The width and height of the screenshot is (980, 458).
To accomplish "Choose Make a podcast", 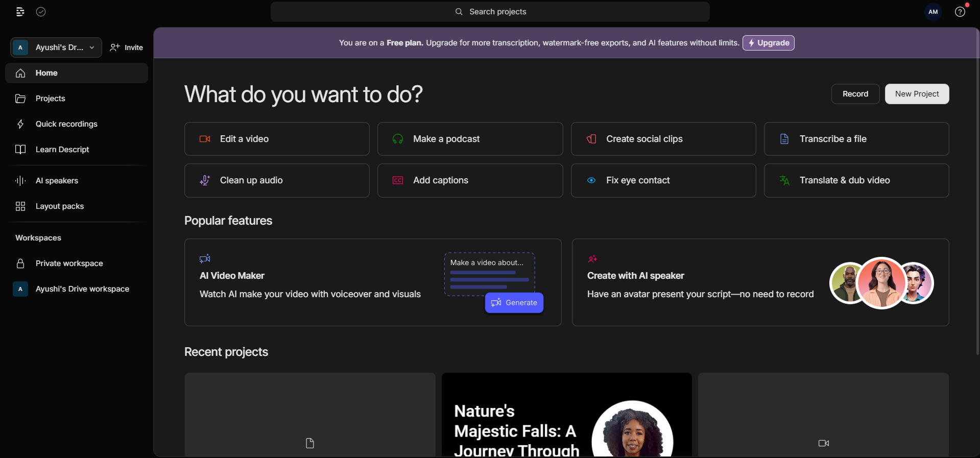I will (x=470, y=139).
